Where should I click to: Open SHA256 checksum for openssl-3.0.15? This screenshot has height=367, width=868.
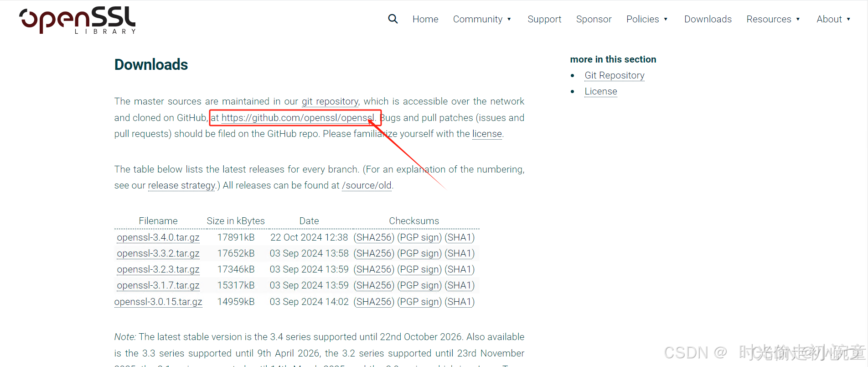374,302
